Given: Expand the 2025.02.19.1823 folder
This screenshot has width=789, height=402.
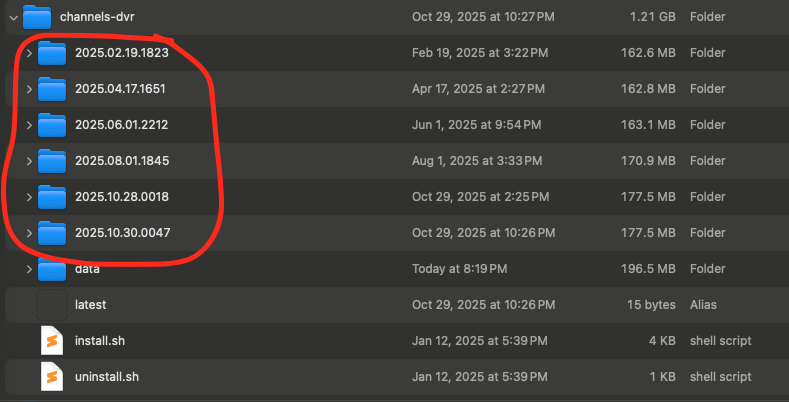Looking at the screenshot, I should tap(29, 53).
